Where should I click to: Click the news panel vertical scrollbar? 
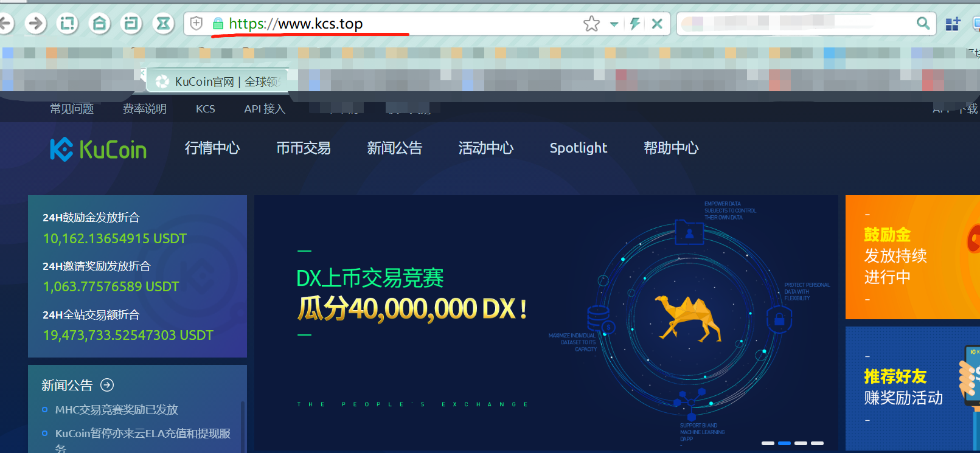(243, 426)
